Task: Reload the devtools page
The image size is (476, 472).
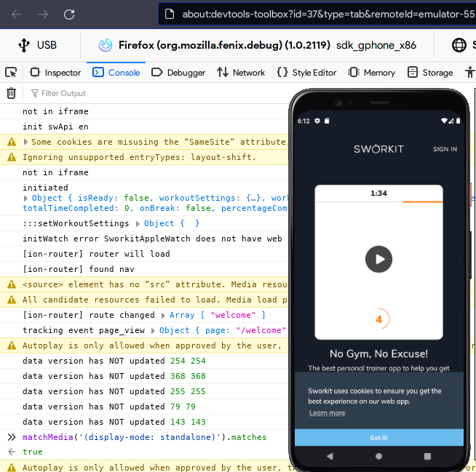Action: click(x=69, y=14)
